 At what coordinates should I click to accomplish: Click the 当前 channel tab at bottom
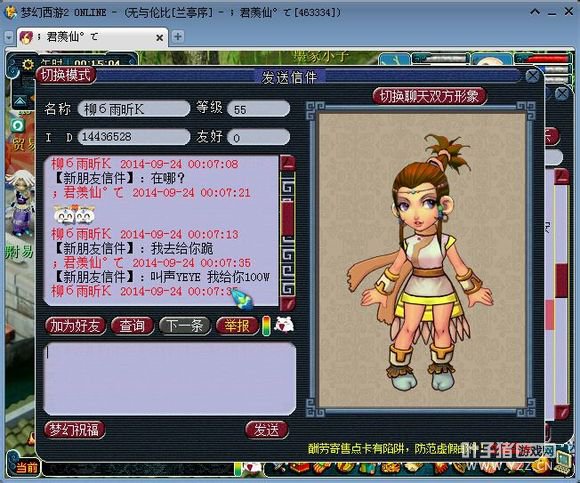27,468
